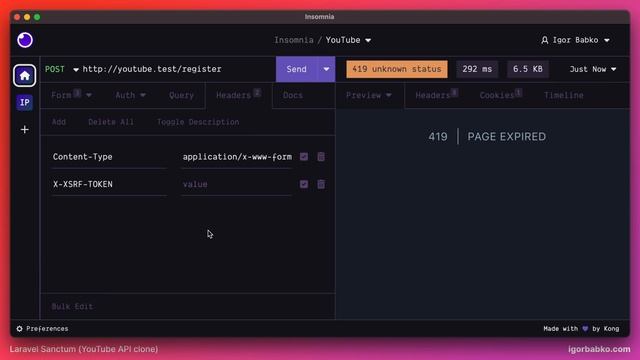Screen dimensions: 640x360
Task: Switch to the Docs tab
Action: tap(293, 95)
